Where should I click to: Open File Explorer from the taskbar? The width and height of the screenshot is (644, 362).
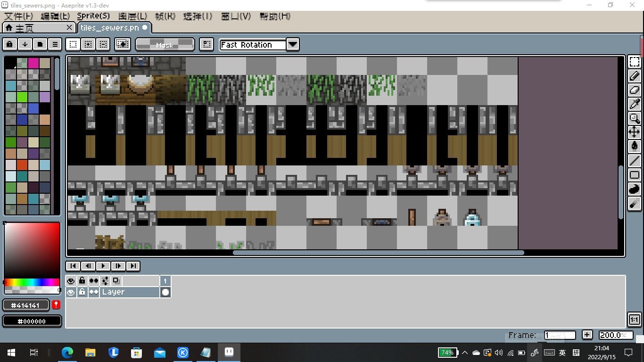click(x=91, y=353)
